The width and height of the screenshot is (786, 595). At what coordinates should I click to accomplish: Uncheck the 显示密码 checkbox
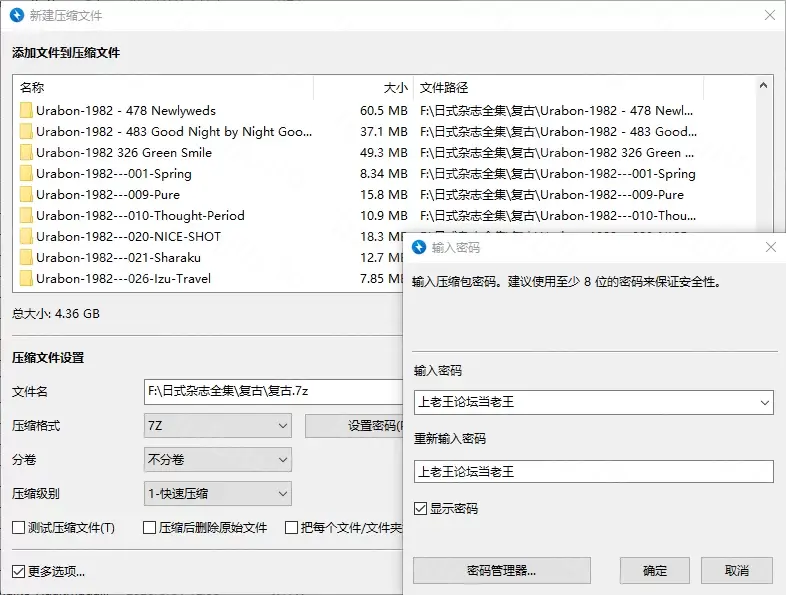(x=421, y=509)
